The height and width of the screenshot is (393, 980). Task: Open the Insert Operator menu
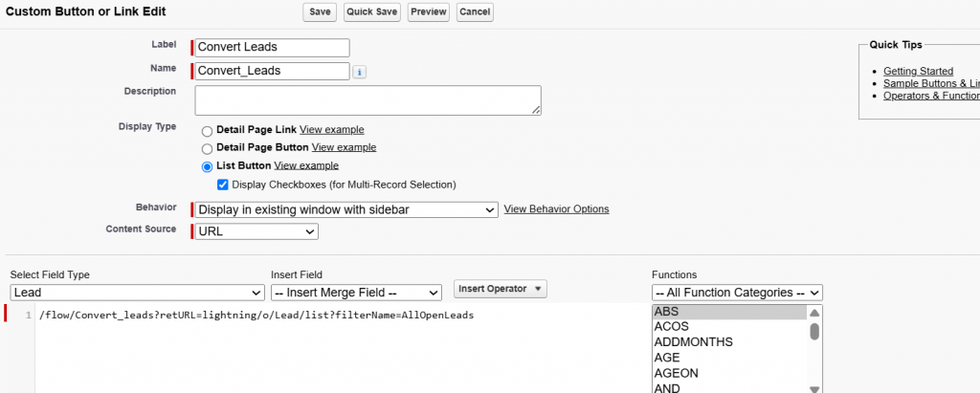coord(501,289)
